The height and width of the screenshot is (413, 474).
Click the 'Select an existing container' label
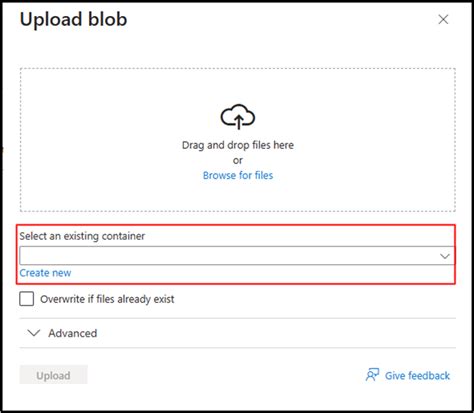click(82, 236)
